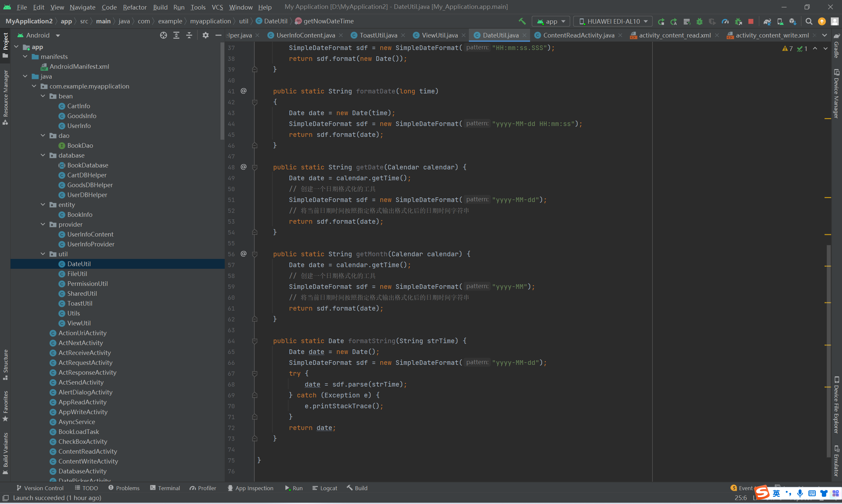
Task: Open the Logcat tool window
Action: tap(325, 488)
